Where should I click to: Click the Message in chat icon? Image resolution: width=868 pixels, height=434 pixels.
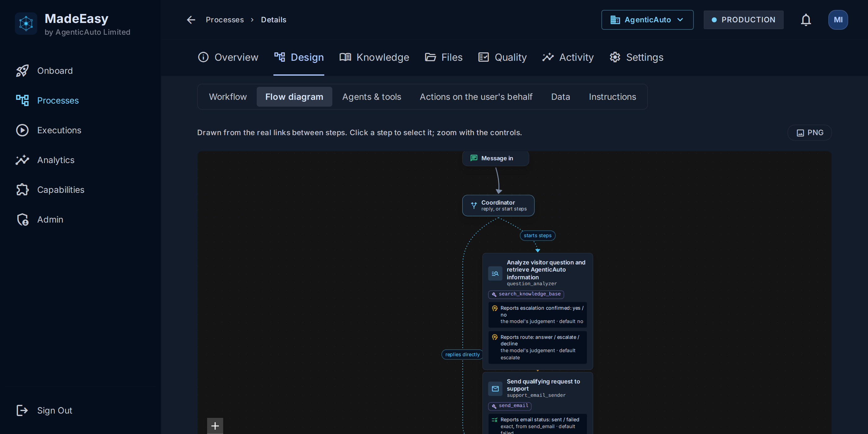coord(473,158)
